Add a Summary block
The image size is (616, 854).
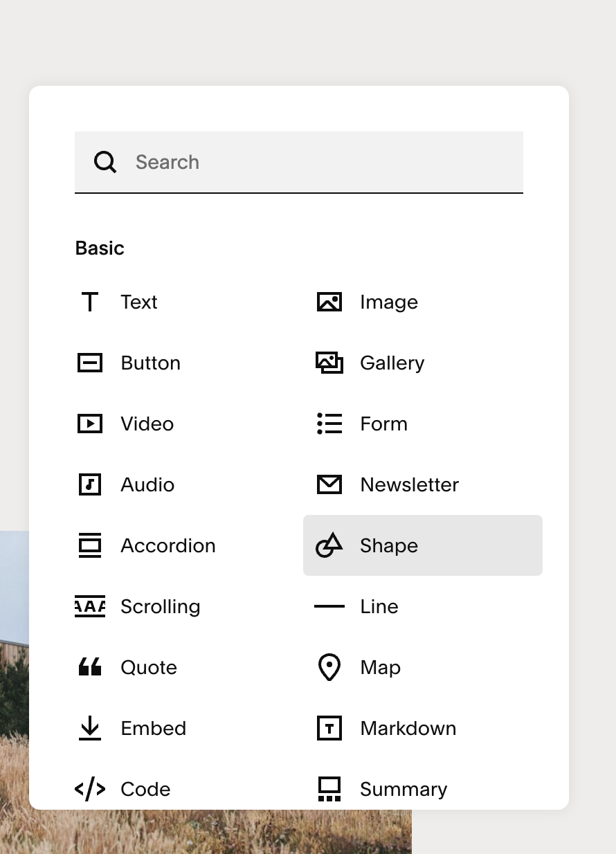(x=329, y=789)
